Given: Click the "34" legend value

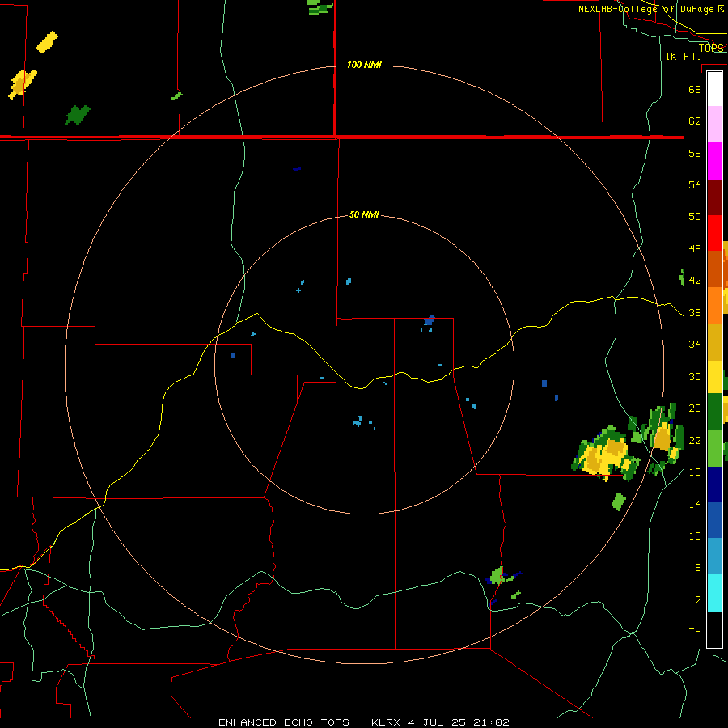Looking at the screenshot, I should point(695,345).
